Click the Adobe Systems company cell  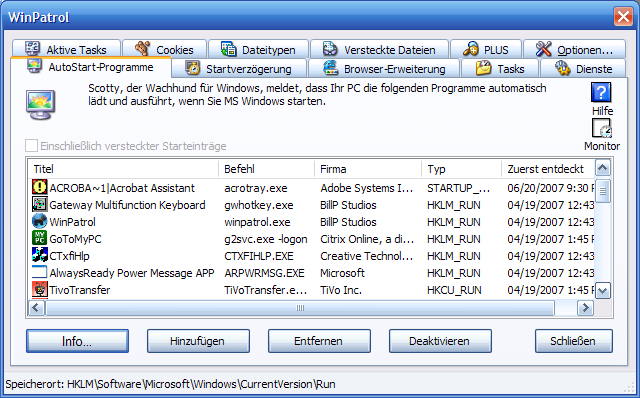pyautogui.click(x=367, y=188)
